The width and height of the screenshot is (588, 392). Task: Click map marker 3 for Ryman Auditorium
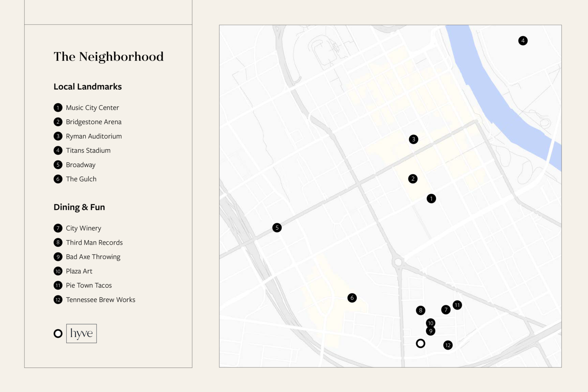click(x=413, y=139)
